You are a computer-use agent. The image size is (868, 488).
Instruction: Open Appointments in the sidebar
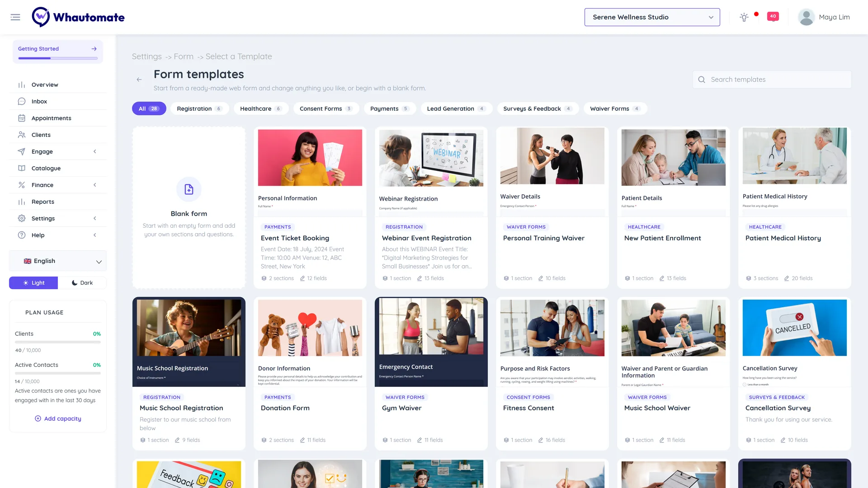click(58, 118)
